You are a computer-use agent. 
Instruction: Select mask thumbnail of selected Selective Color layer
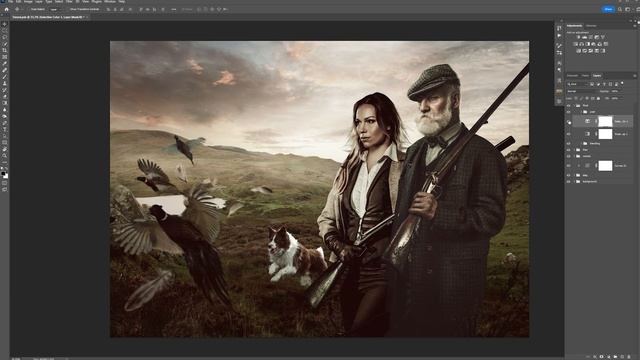[605, 121]
